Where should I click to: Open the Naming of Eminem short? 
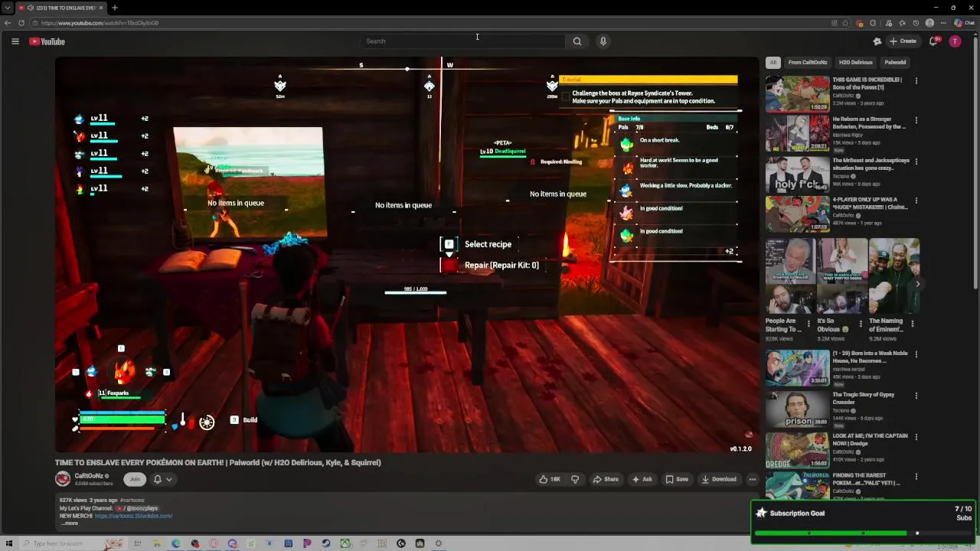894,276
